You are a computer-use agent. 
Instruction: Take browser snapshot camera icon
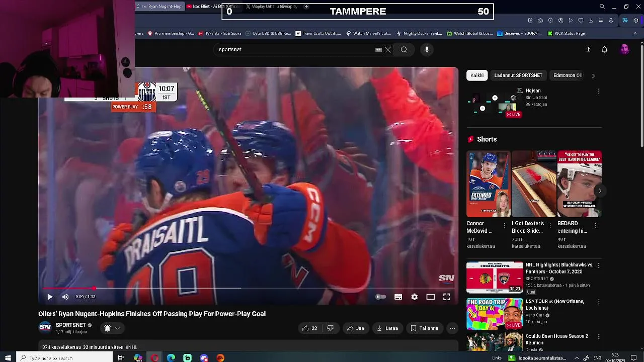(540, 21)
